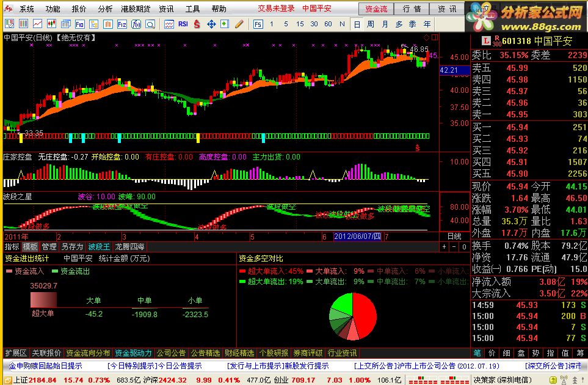Click the 0 reset button under chart

[464, 246]
